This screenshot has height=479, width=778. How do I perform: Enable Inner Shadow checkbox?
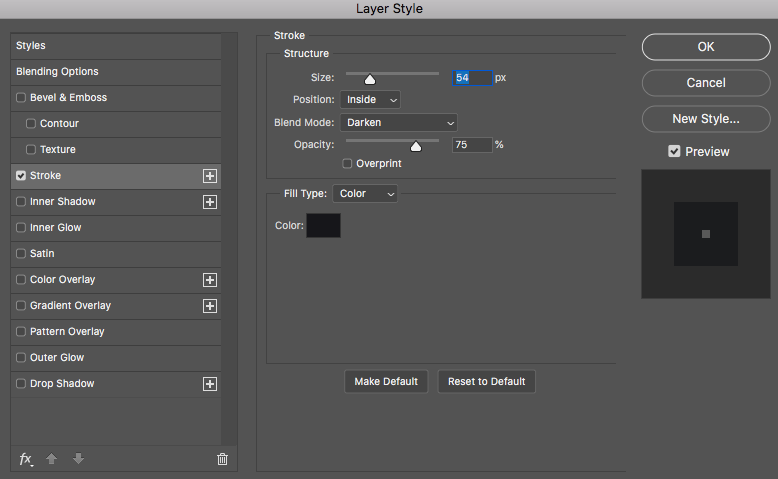tap(21, 202)
